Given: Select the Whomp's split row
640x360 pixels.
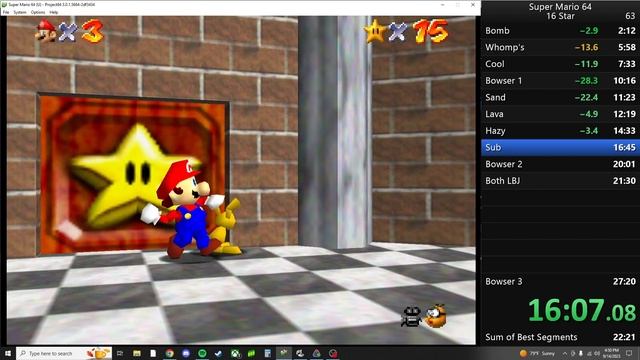Looking at the screenshot, I should click(560, 47).
